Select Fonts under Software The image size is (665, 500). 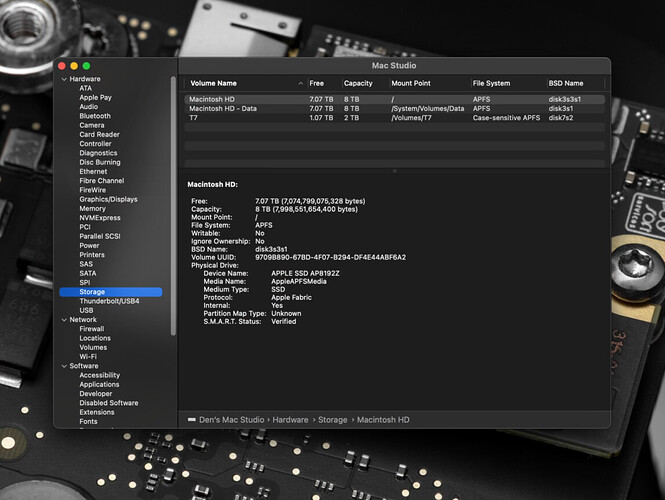(x=88, y=422)
